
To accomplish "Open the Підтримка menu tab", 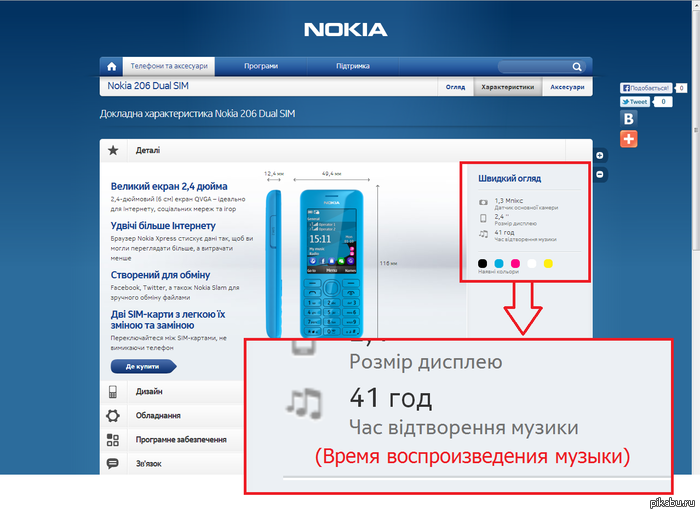I will click(353, 66).
